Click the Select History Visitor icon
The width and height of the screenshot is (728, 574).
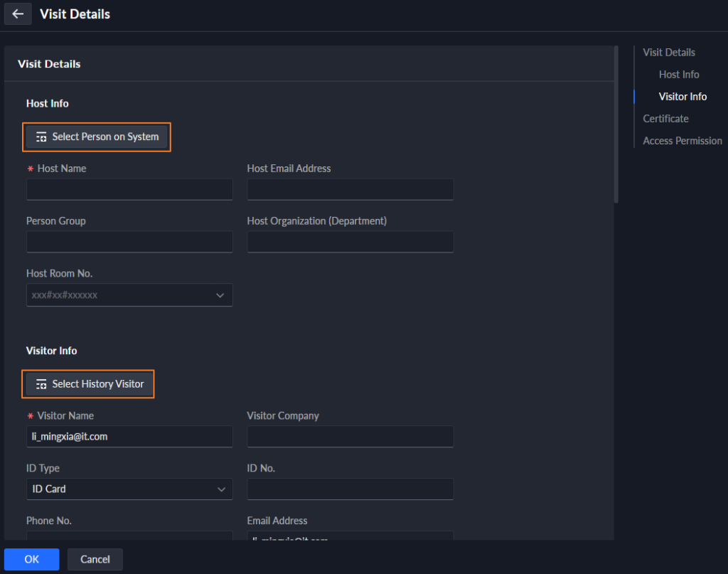coord(41,384)
